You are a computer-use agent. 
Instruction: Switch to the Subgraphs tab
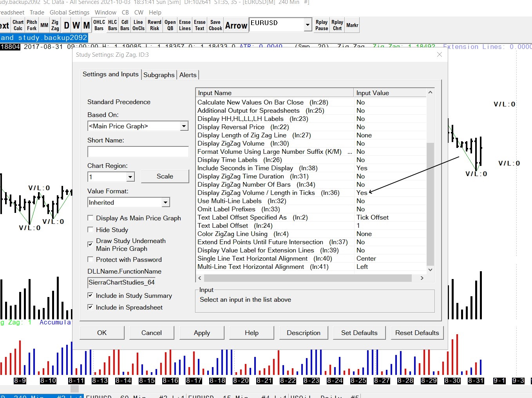tap(159, 75)
